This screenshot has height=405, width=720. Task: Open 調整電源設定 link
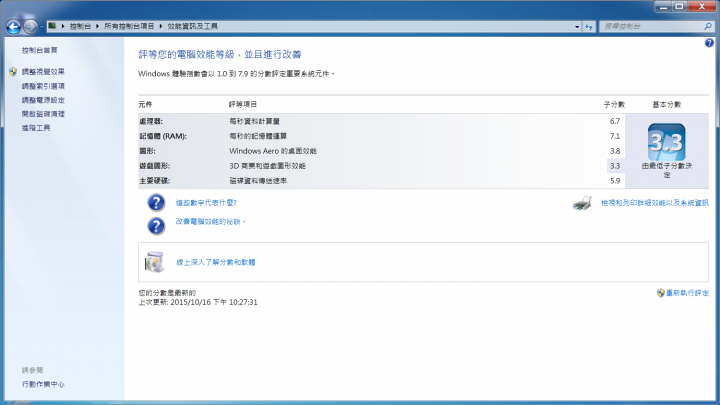coord(43,100)
